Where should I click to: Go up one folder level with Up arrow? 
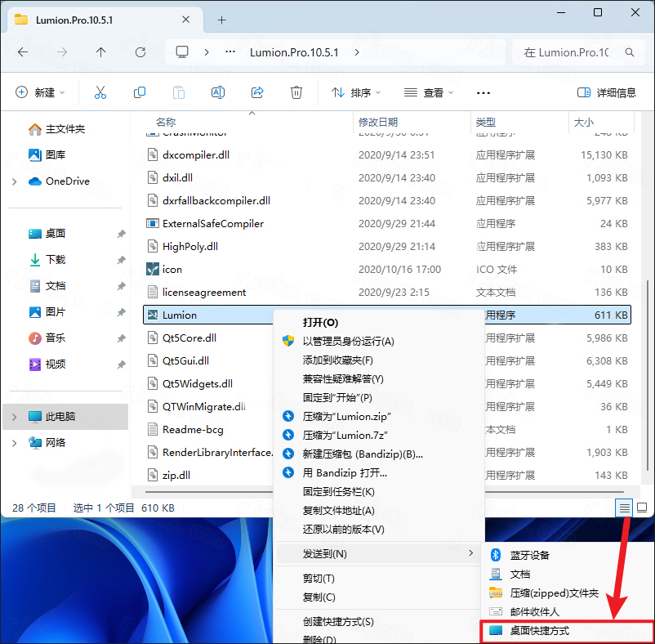pyautogui.click(x=100, y=52)
